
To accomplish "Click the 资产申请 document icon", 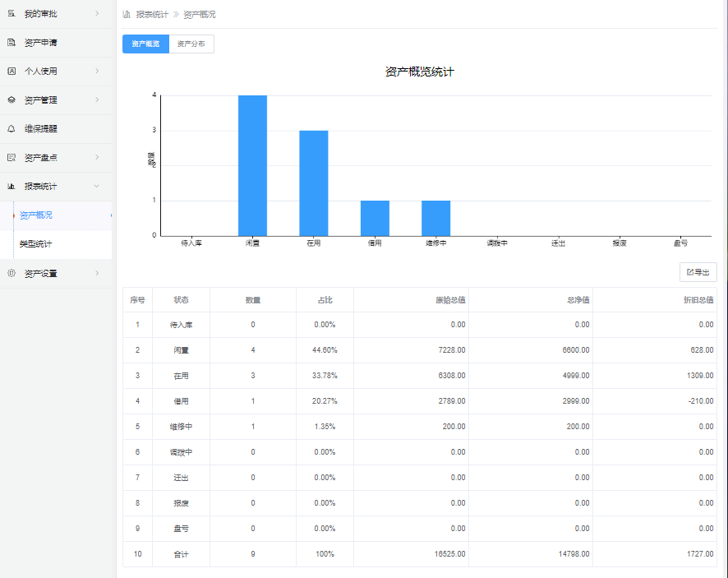I will pos(12,42).
